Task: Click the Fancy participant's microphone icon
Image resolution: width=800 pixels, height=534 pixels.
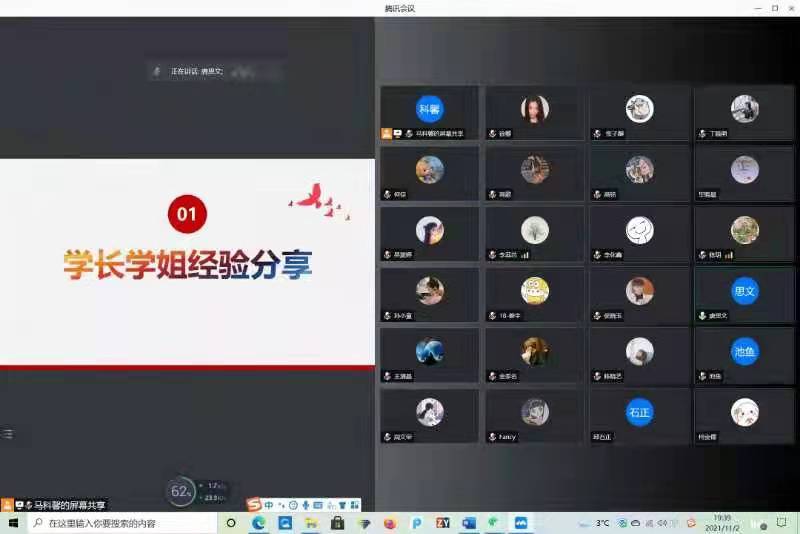Action: [492, 437]
